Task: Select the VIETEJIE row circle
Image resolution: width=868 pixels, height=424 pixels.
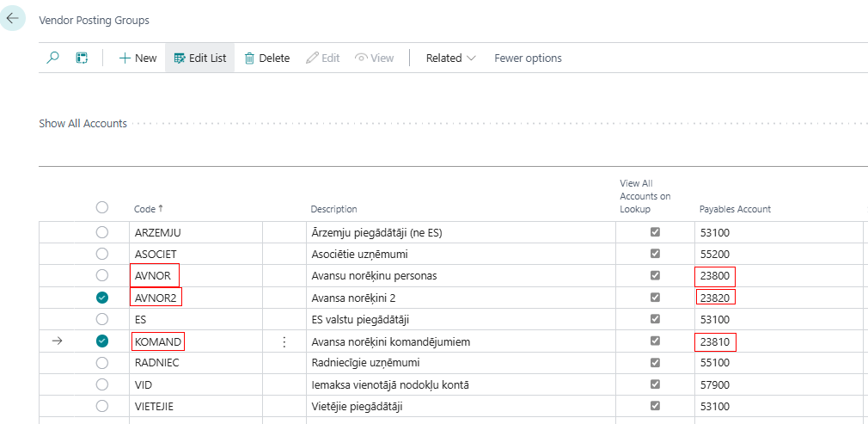Action: [102, 406]
